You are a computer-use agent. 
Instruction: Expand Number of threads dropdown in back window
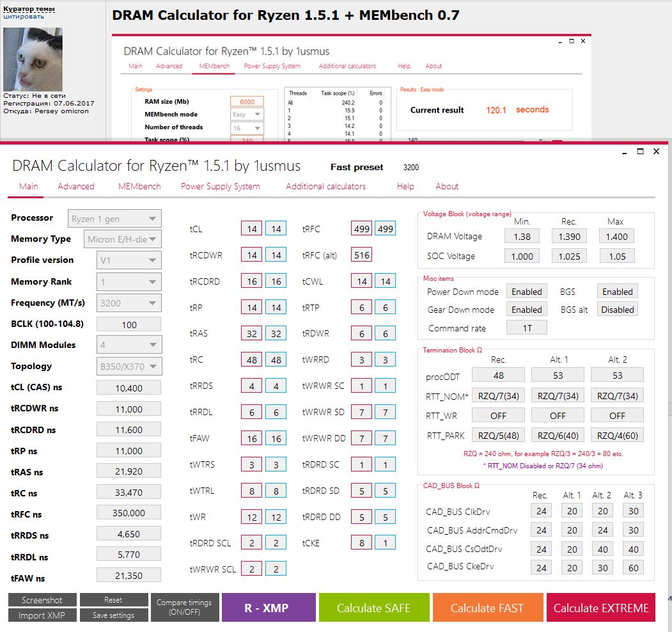pyautogui.click(x=247, y=128)
